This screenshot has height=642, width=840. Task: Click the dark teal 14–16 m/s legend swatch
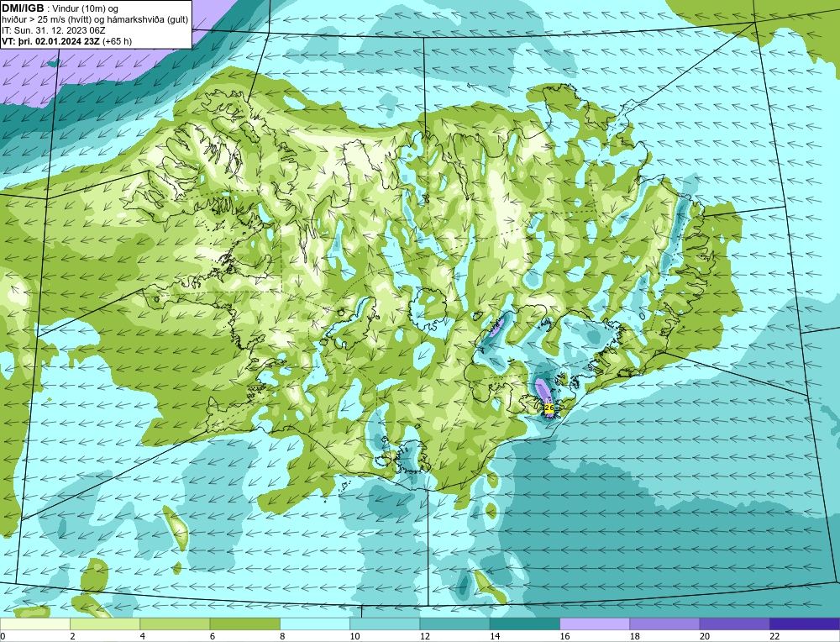(524, 624)
